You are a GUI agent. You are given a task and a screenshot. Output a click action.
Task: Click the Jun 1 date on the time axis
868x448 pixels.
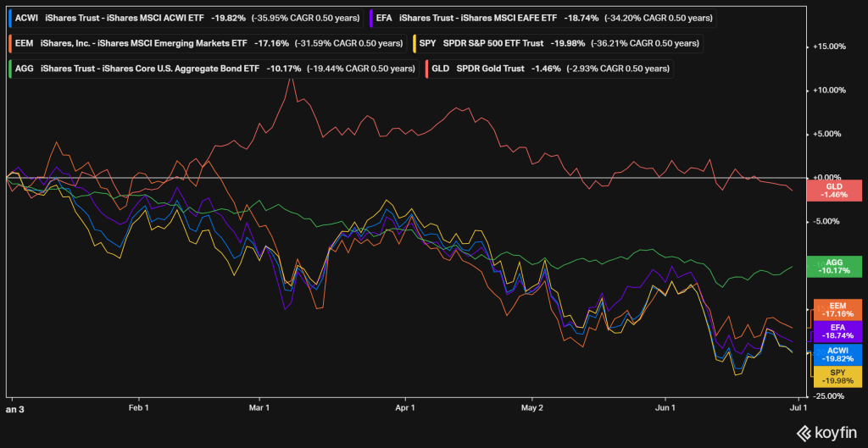(x=667, y=407)
